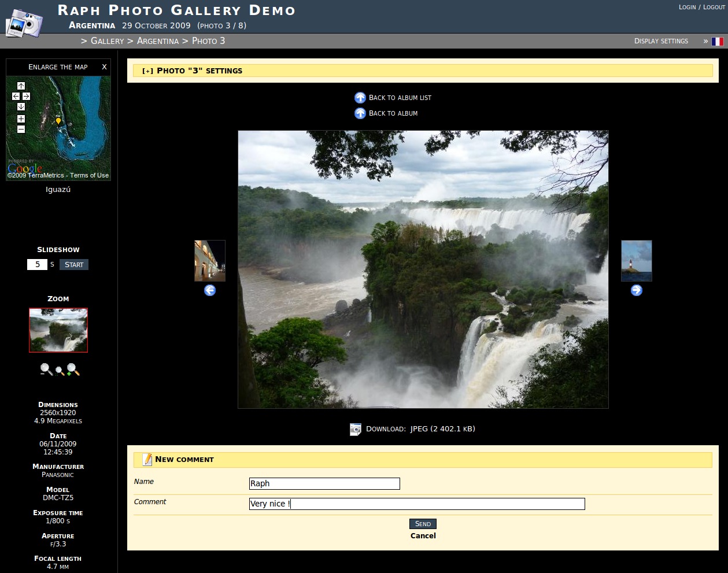Pan the map right with the arrow
Image resolution: width=728 pixels, height=573 pixels.
[x=26, y=97]
